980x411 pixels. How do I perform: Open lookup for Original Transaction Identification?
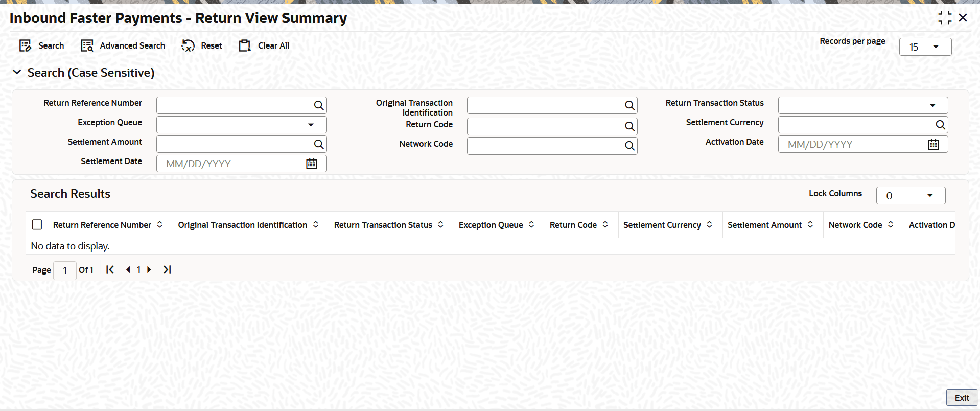[x=629, y=105]
